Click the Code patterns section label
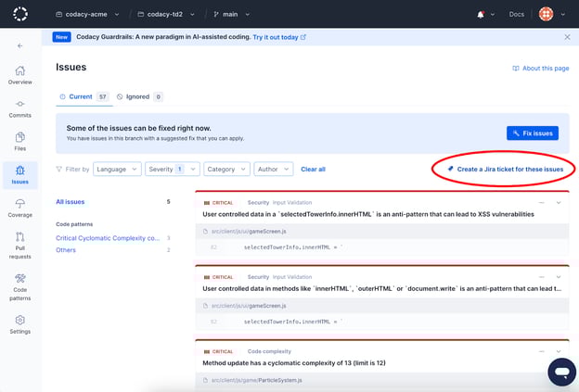Screen dimensions: 579x392 (x=74, y=224)
